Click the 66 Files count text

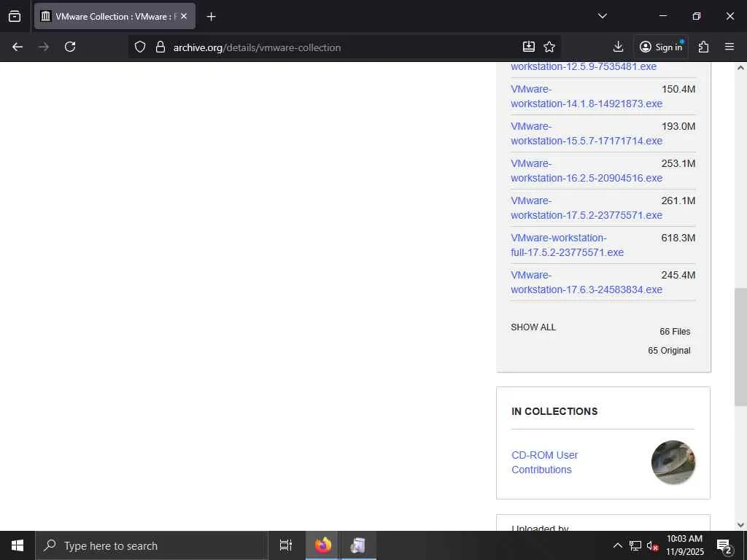(675, 332)
